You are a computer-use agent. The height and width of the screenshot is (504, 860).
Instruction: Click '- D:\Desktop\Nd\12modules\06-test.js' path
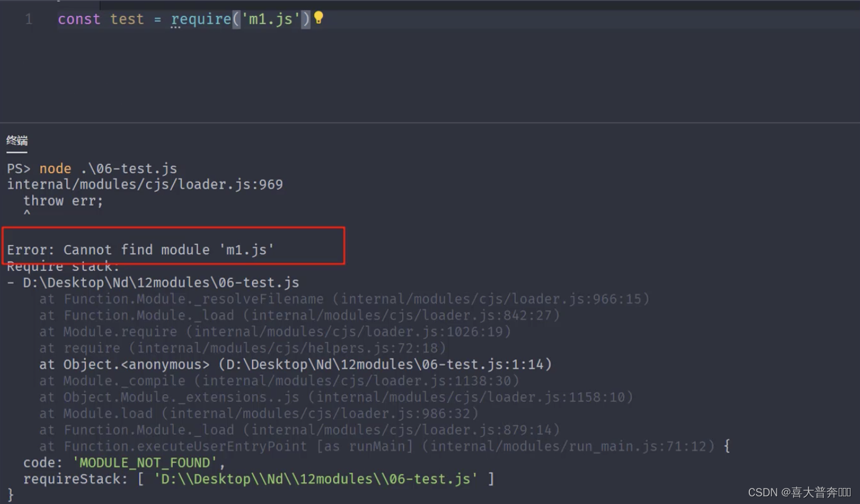153,283
